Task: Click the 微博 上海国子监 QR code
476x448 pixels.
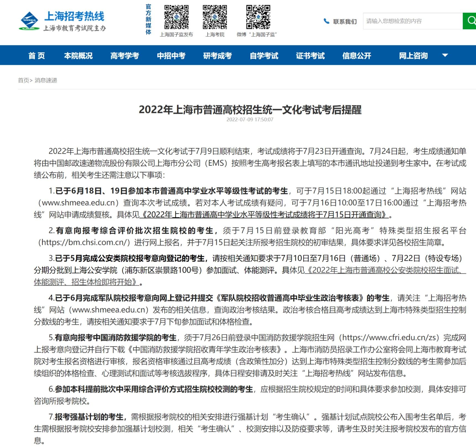Action: click(258, 17)
